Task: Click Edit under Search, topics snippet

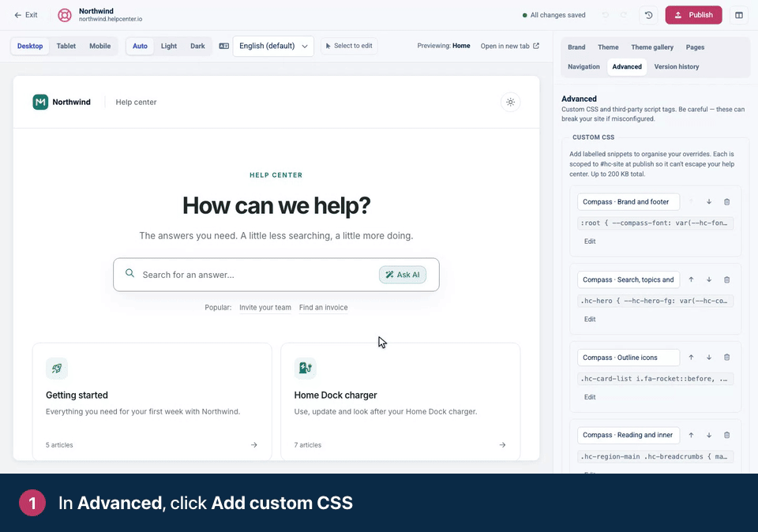Action: [590, 320]
